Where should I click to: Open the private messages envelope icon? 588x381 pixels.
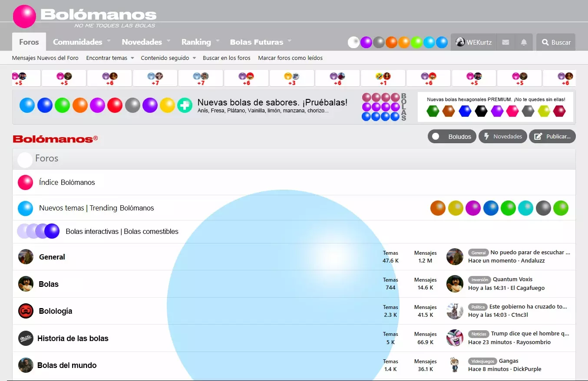505,42
